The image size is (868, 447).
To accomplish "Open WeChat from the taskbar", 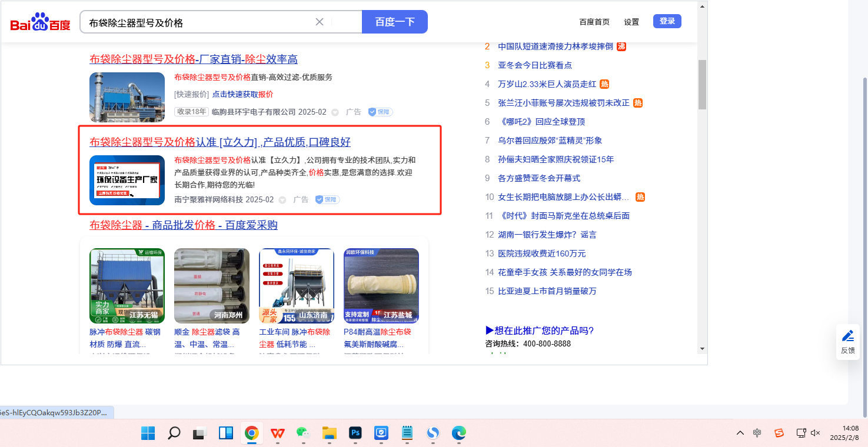I will (x=303, y=433).
